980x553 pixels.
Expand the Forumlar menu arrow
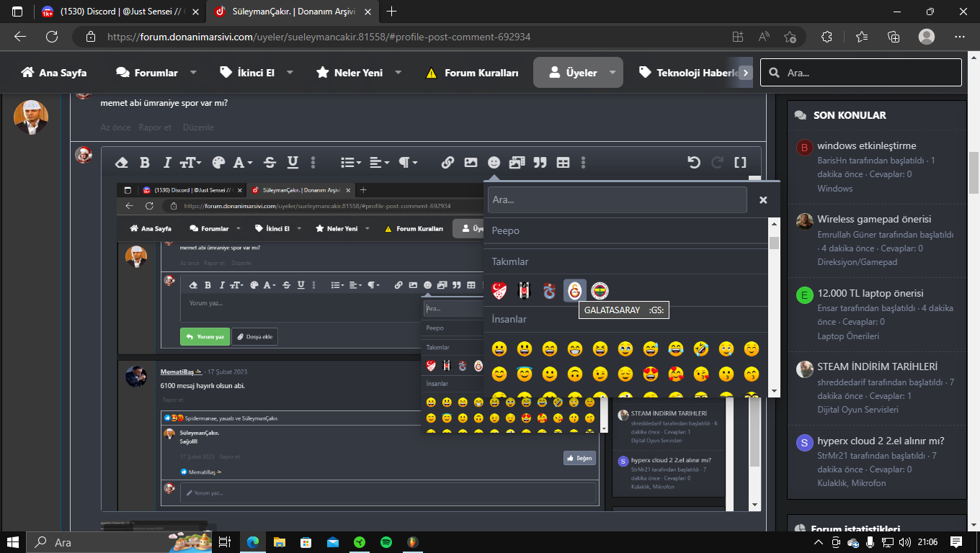pos(193,73)
